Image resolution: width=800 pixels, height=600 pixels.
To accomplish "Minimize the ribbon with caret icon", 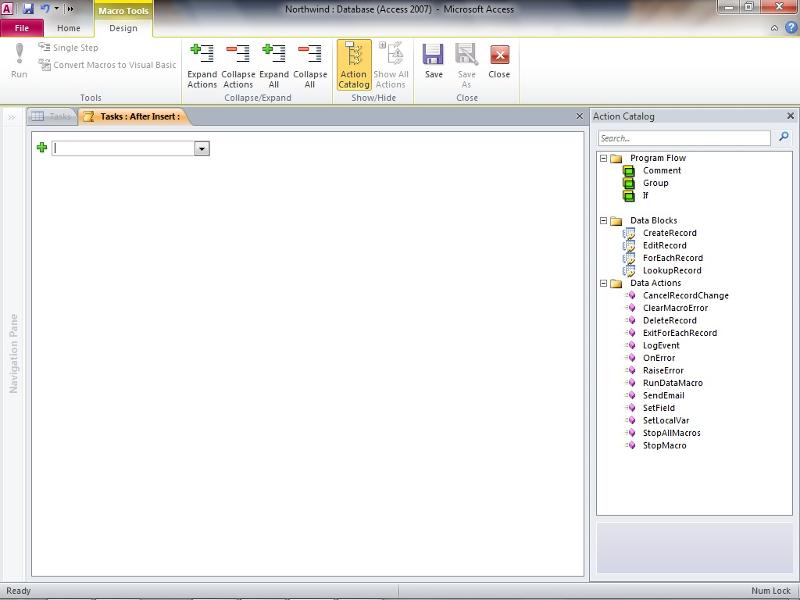I will point(774,28).
